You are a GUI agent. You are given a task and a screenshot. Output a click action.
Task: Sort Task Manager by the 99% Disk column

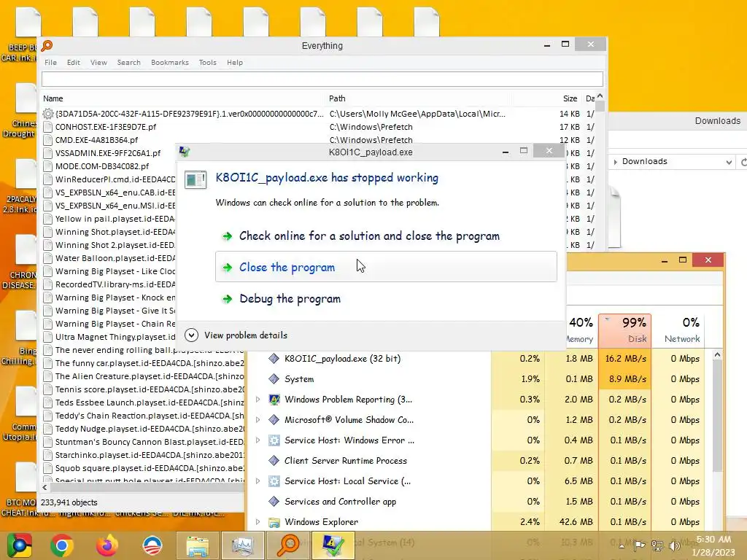tap(624, 330)
